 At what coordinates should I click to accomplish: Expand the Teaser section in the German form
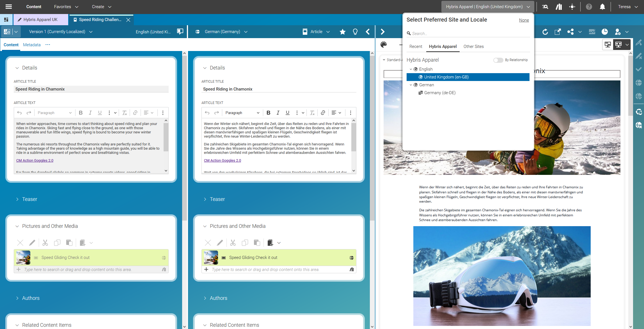(x=217, y=199)
